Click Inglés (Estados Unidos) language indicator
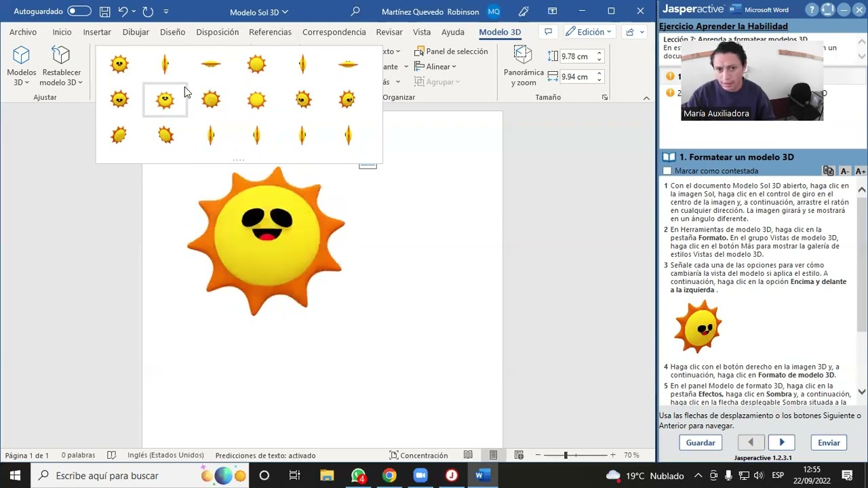 (x=165, y=455)
